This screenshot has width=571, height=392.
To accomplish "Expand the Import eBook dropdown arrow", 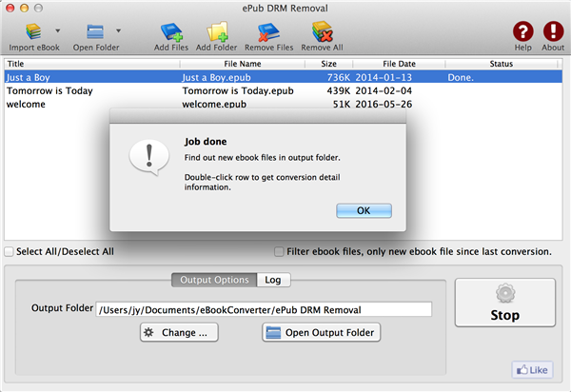I will [x=57, y=31].
